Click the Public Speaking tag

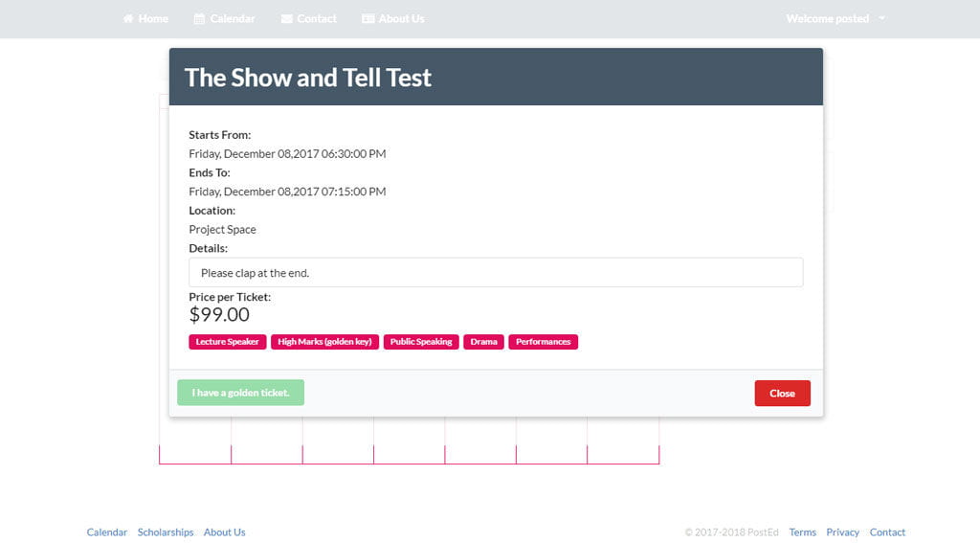[x=421, y=342]
